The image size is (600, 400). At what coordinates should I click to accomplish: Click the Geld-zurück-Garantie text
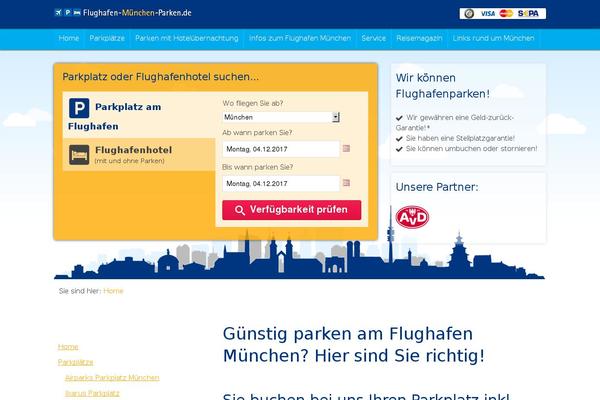click(x=455, y=122)
